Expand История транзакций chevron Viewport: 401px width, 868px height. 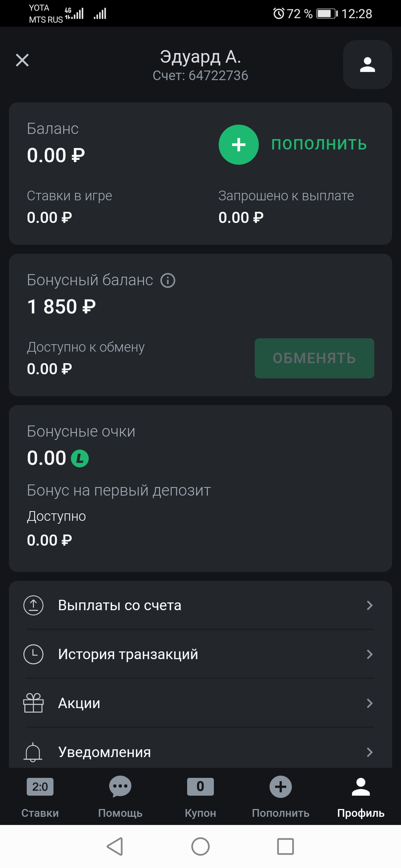click(369, 654)
